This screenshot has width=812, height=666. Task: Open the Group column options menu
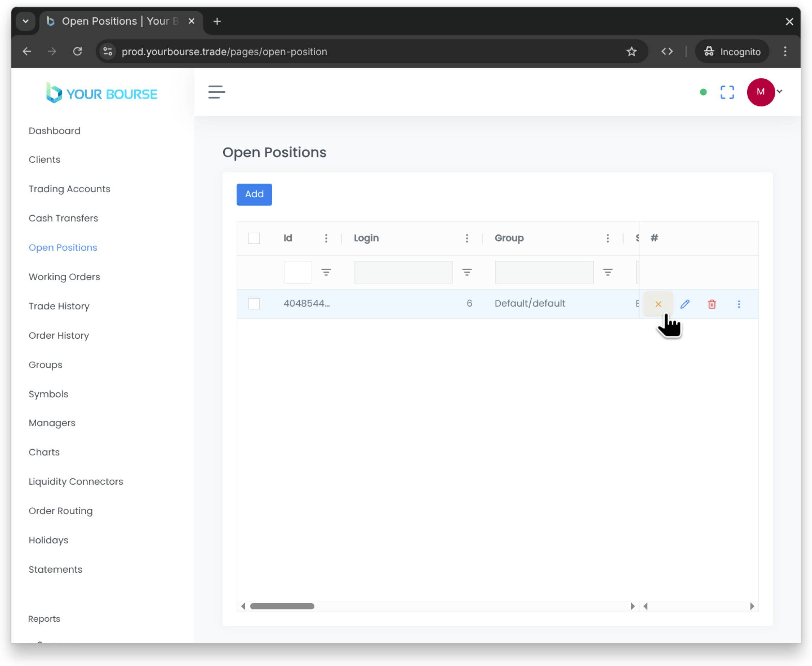click(607, 238)
